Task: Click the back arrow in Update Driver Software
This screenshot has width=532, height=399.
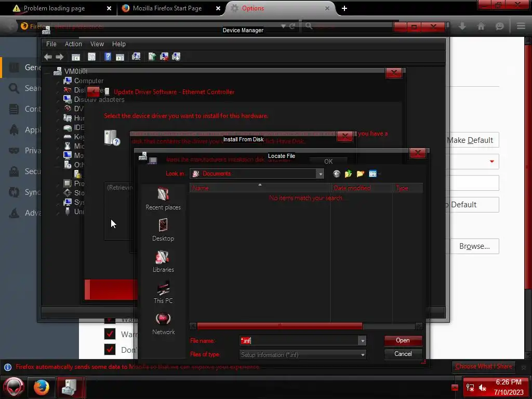Action: 93,91
